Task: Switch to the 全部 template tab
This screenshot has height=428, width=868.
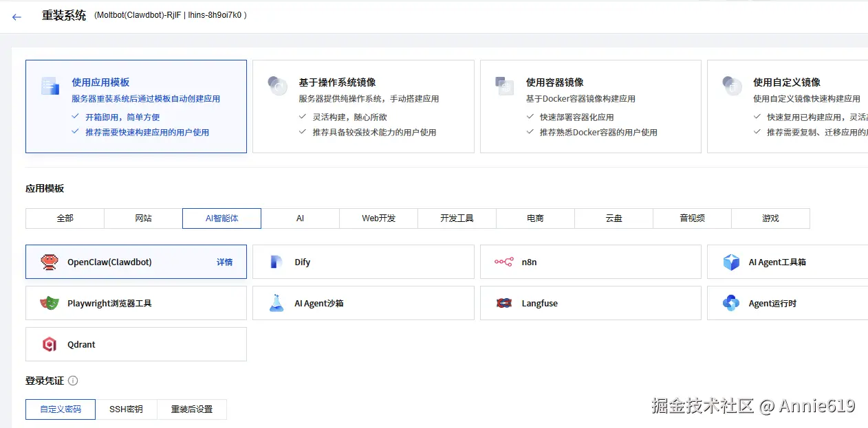Action: (x=65, y=218)
